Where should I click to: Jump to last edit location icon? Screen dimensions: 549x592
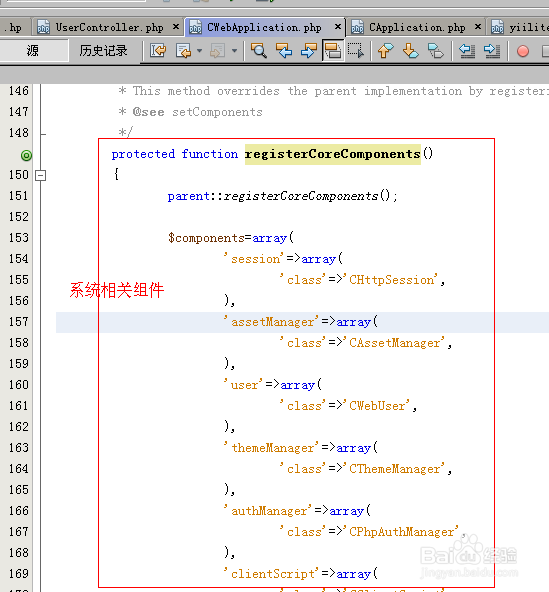click(x=158, y=50)
